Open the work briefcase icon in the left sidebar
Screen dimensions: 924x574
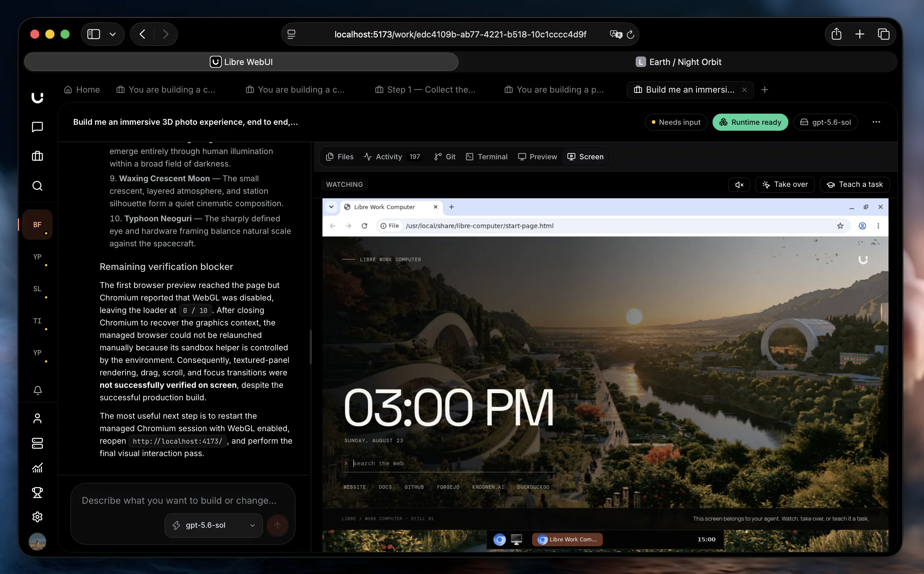click(x=37, y=156)
